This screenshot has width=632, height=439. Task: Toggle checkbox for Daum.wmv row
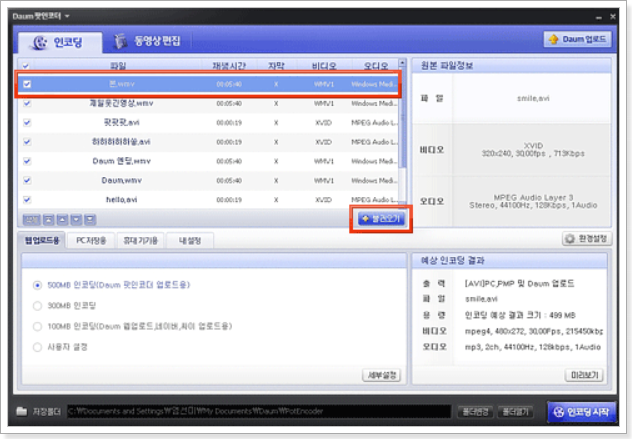tap(27, 180)
